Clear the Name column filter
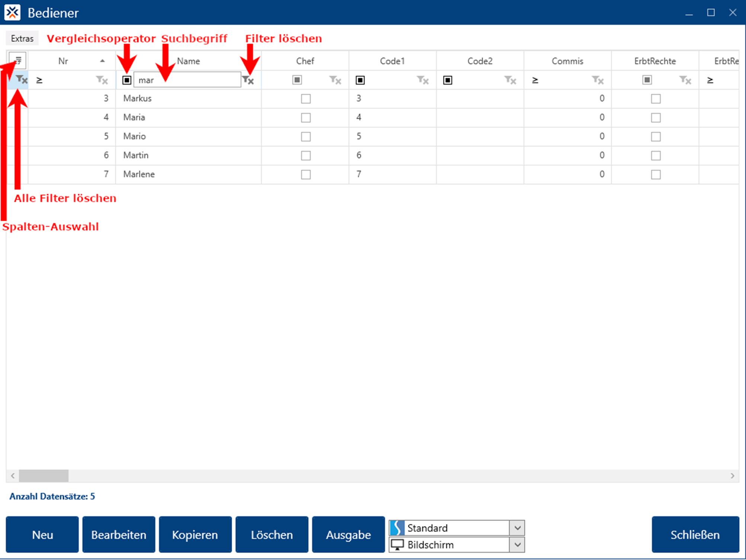This screenshot has height=560, width=746. click(x=248, y=80)
